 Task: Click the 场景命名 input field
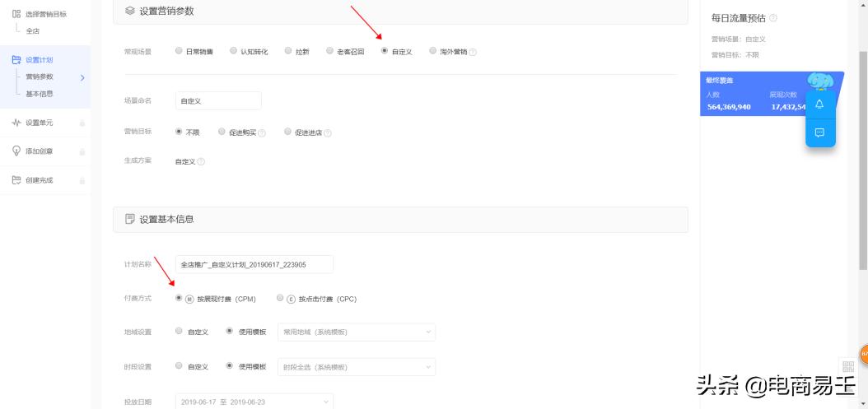point(218,100)
